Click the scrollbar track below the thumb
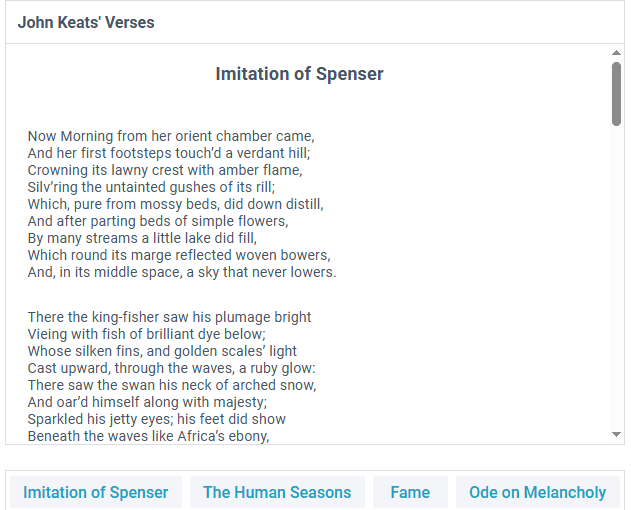The height and width of the screenshot is (510, 631). [x=616, y=278]
